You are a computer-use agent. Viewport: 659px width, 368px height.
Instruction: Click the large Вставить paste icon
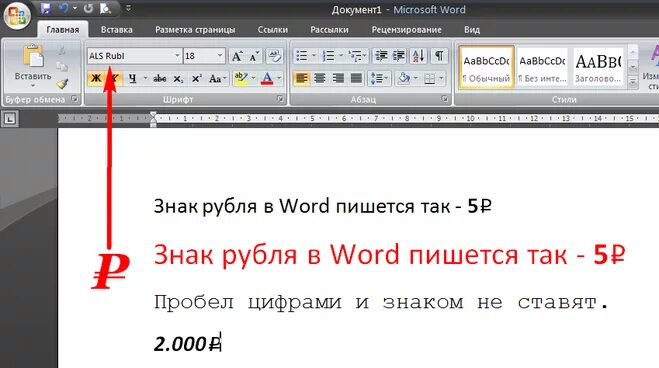[33, 55]
